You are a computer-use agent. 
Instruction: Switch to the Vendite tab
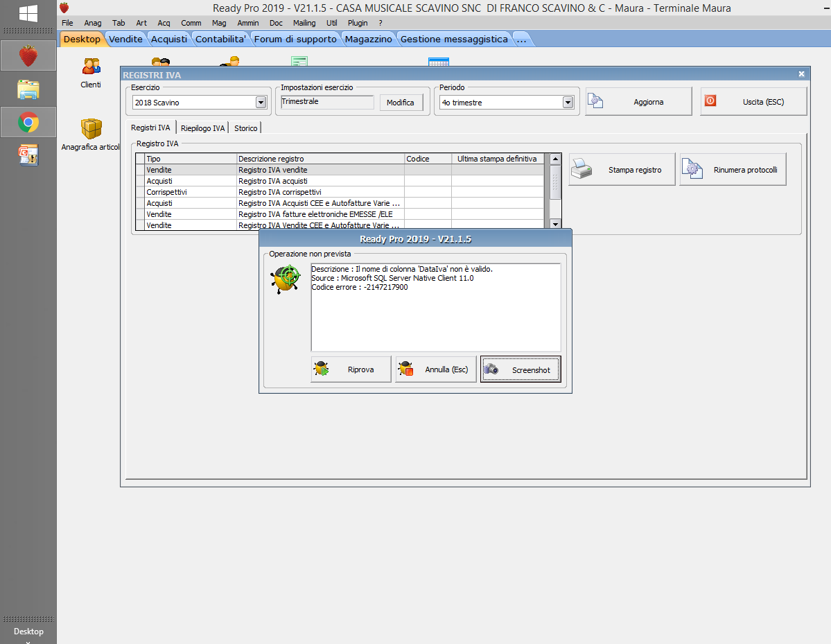click(x=125, y=40)
